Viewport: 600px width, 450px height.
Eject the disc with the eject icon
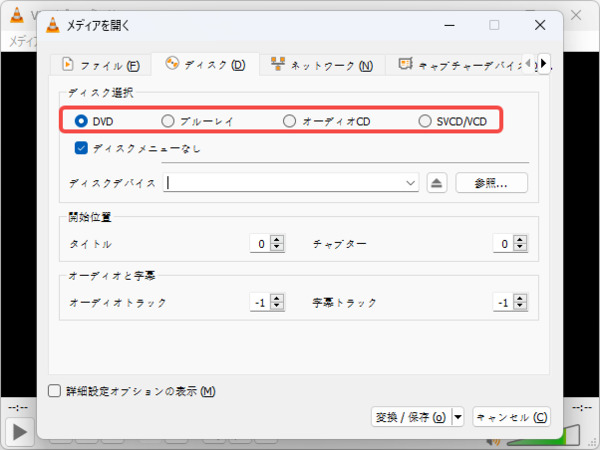(437, 183)
